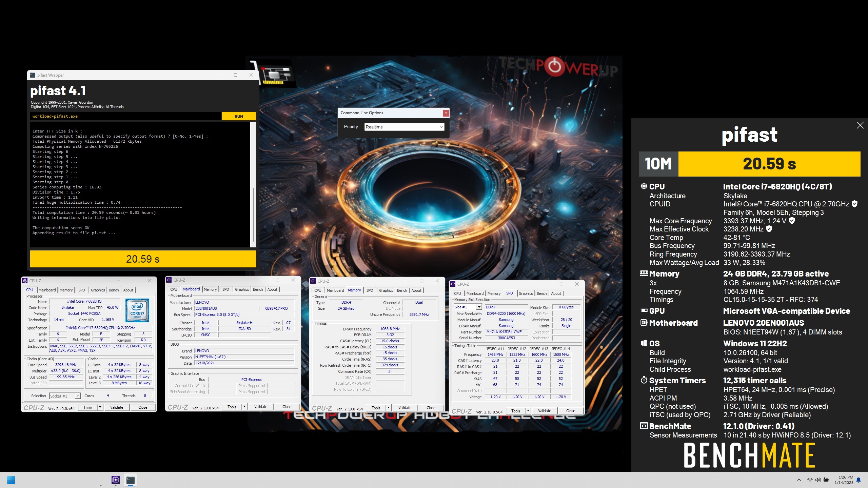Switch to Bench tab in first CPU-Z window

click(114, 290)
